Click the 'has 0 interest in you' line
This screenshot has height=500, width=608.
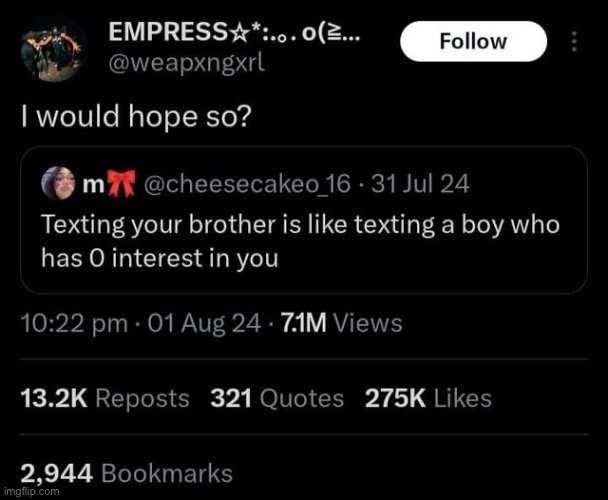(160, 258)
